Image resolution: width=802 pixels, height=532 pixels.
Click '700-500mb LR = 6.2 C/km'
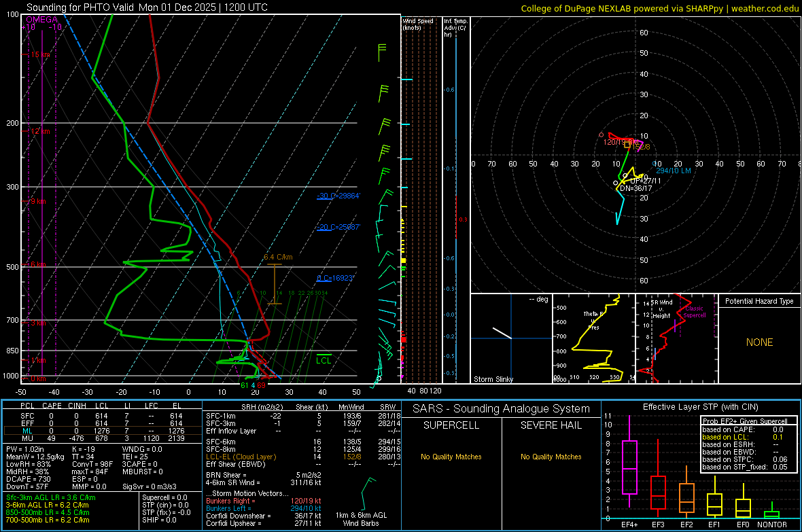pos(48,520)
